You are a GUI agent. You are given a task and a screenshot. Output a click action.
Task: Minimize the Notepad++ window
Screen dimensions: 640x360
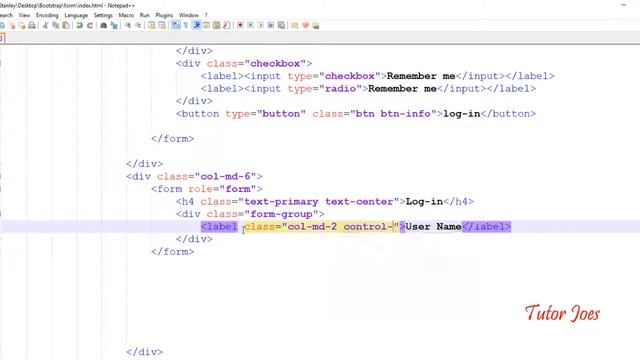pos(623,5)
